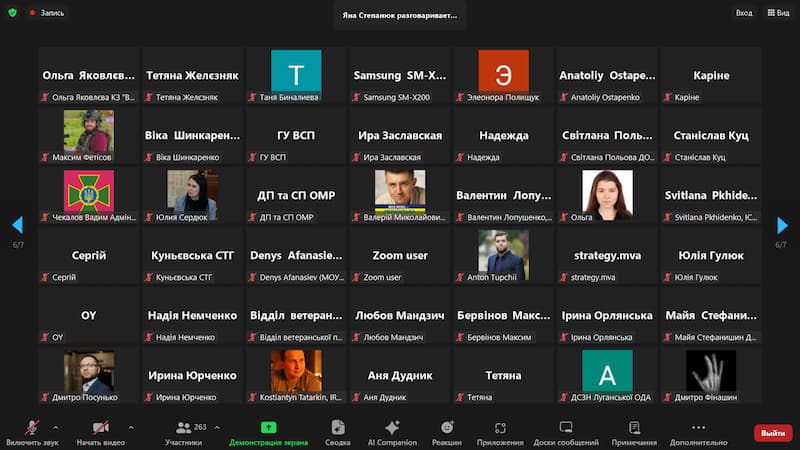Select Anton Tupchii's video thumbnail
The image size is (800, 450).
pos(503,255)
